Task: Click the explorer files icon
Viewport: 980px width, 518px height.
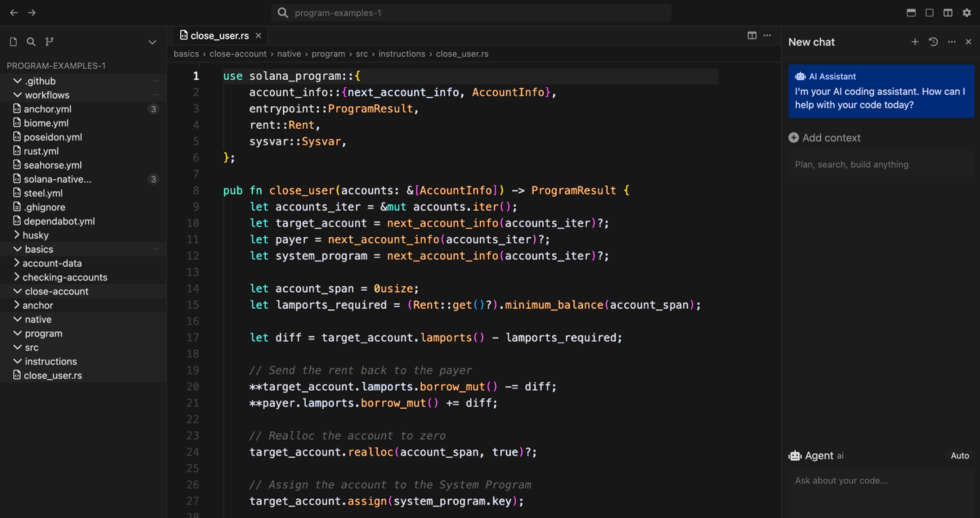Action: click(x=13, y=42)
